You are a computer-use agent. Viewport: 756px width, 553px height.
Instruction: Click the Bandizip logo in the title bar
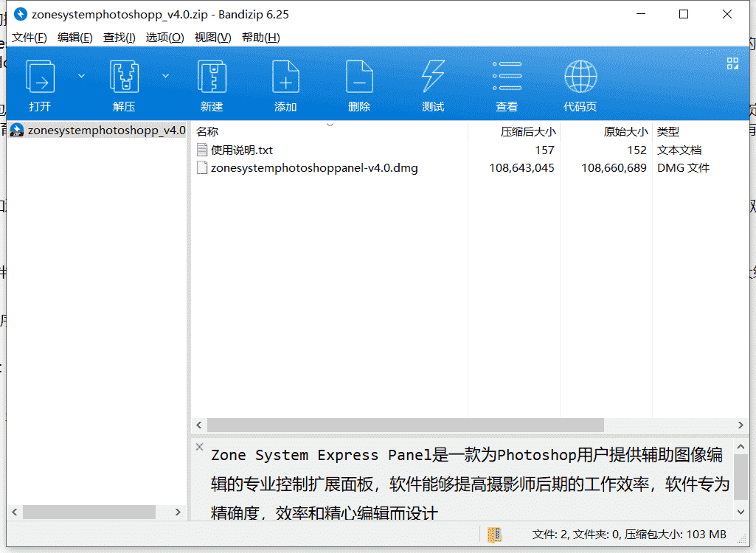click(20, 14)
